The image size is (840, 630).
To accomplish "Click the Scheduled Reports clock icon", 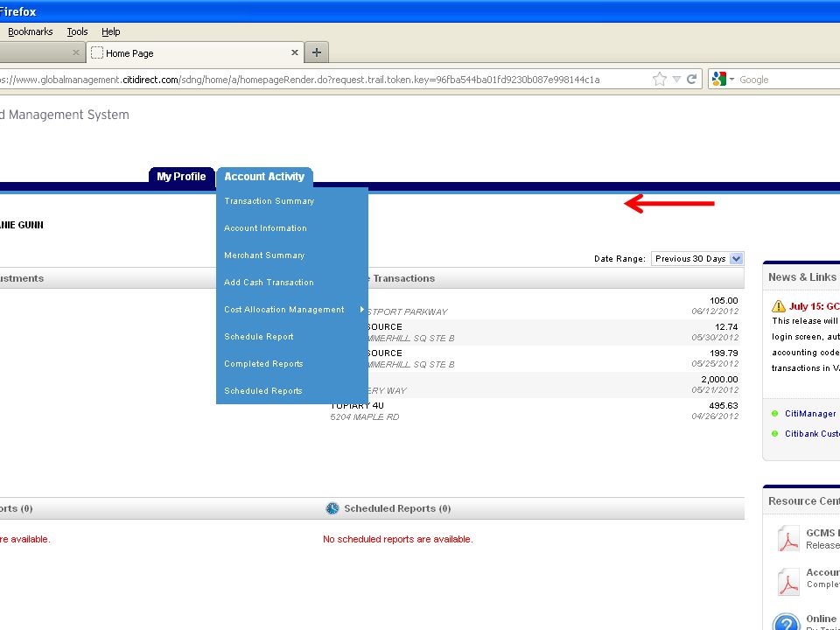I will (x=332, y=508).
